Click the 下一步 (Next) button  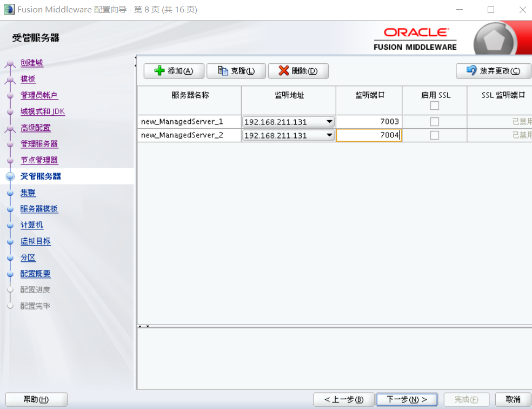pyautogui.click(x=407, y=399)
